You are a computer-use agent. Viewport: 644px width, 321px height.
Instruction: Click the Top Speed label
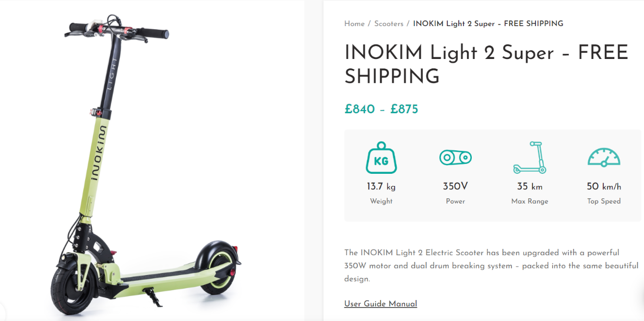click(604, 201)
